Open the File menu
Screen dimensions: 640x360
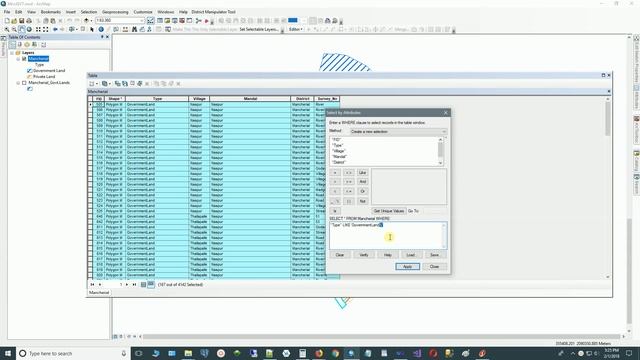(7, 12)
